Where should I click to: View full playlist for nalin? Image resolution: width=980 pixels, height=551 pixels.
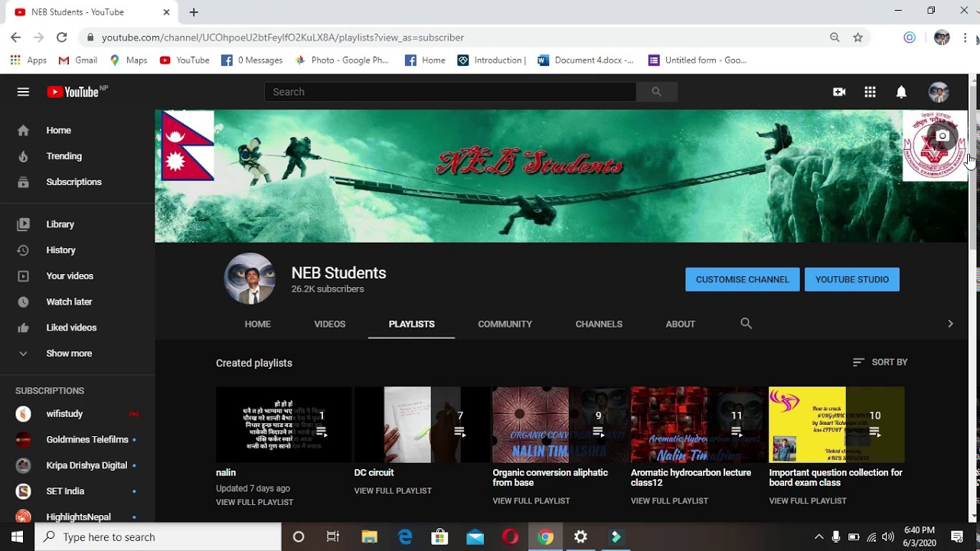255,502
